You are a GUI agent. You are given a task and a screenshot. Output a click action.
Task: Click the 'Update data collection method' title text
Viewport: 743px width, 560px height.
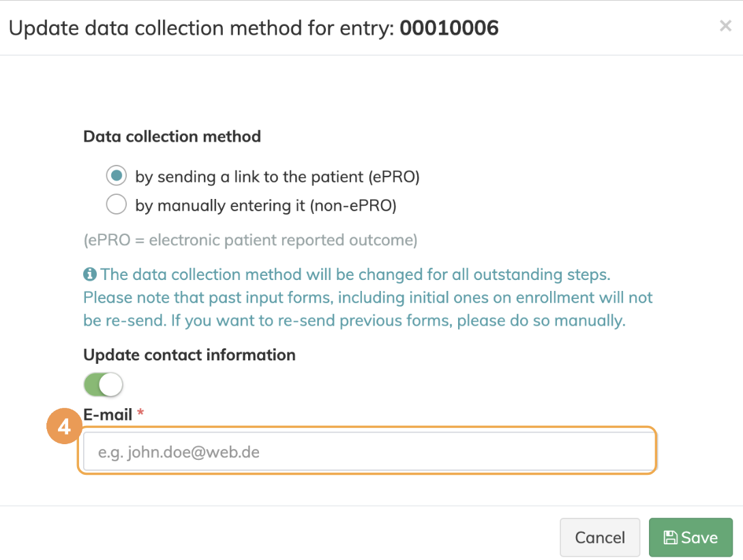coord(201,28)
